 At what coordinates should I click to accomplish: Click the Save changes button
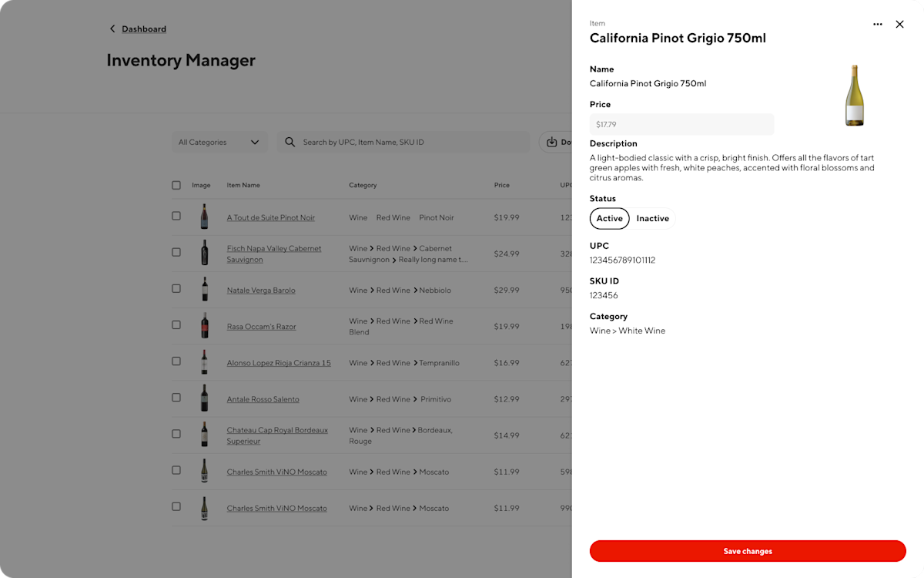(x=747, y=551)
